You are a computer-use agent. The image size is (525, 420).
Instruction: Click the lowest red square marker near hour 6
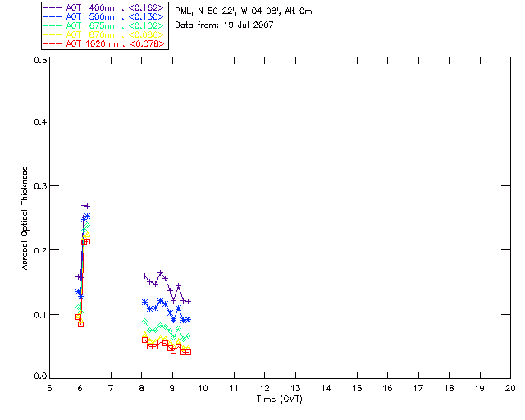tap(80, 325)
